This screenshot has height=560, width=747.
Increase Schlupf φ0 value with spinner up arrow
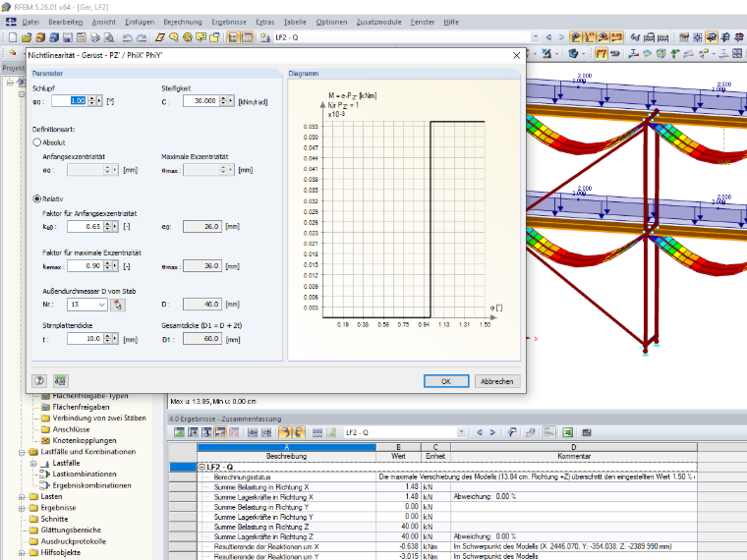91,98
